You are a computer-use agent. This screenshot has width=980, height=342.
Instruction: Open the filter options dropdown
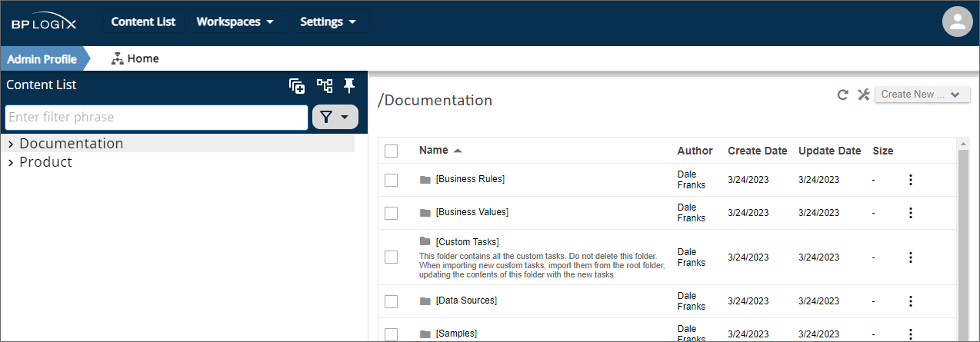335,117
